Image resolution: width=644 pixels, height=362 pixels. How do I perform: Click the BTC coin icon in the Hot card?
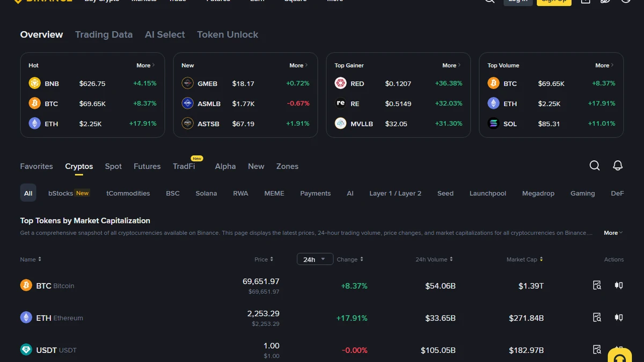pyautogui.click(x=34, y=103)
